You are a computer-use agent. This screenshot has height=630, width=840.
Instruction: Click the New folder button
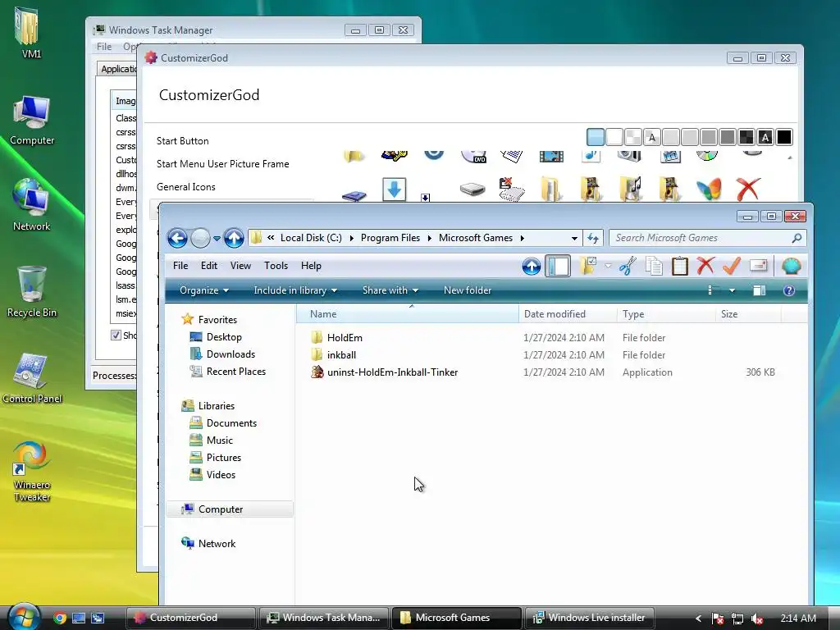(467, 290)
